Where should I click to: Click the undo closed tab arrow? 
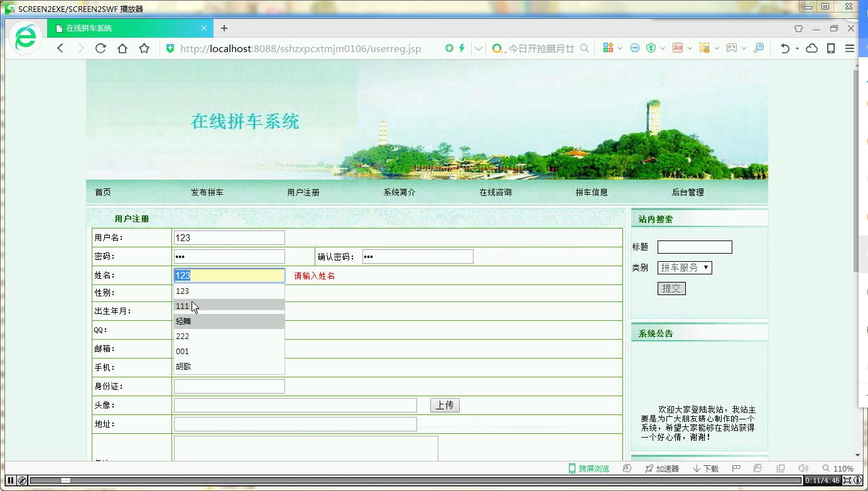[784, 48]
